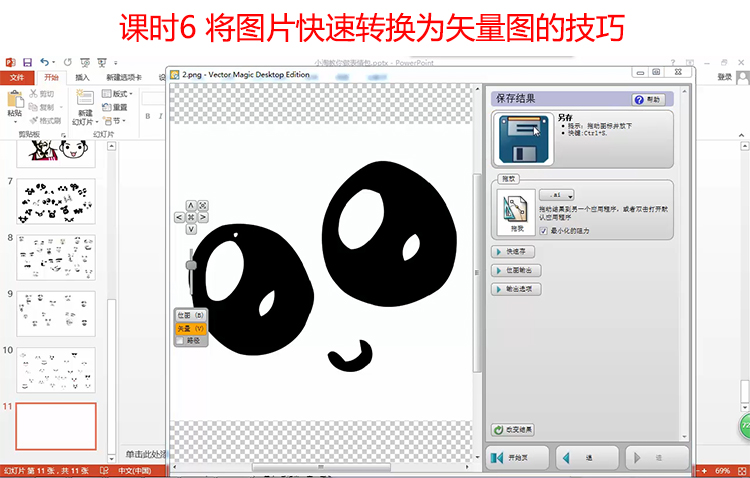Switch preview to bitmap (B) view

point(190,315)
